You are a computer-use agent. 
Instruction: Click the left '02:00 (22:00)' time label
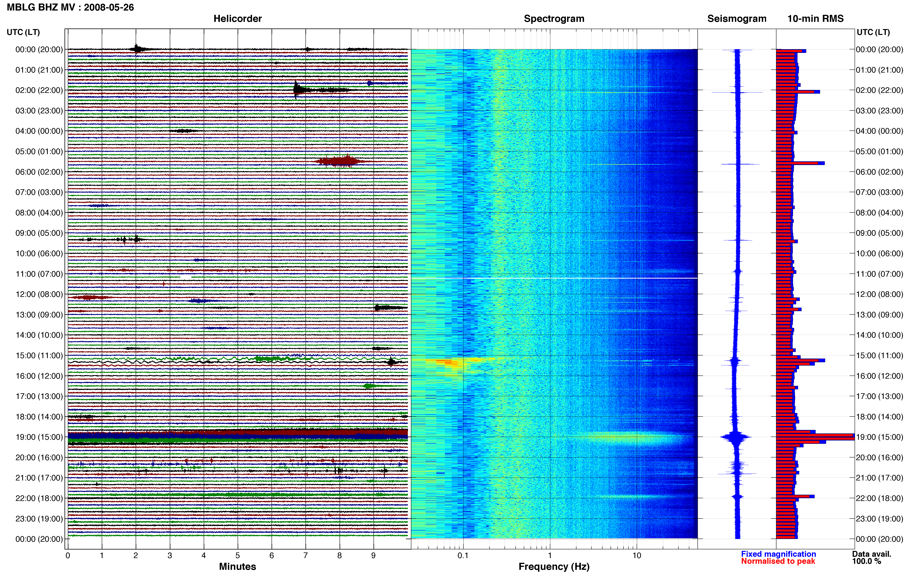click(39, 90)
